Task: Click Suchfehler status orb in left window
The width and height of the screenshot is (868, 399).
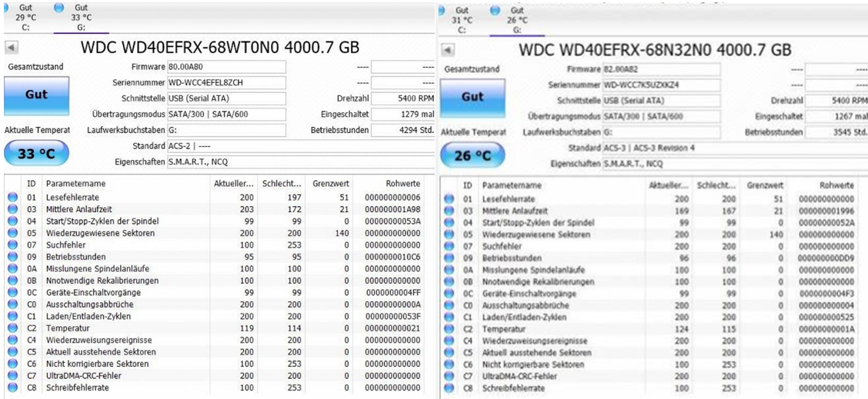Action: [12, 244]
